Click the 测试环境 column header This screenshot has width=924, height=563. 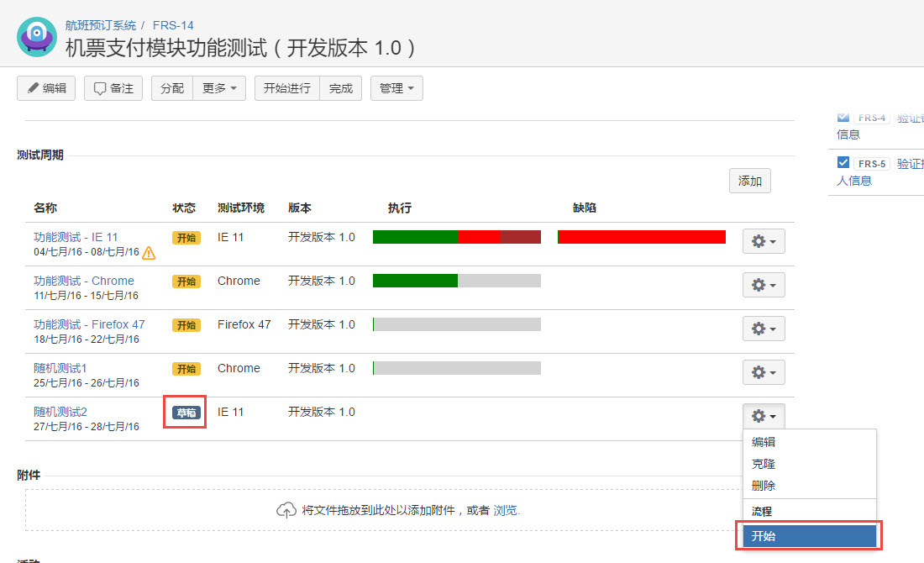(241, 208)
